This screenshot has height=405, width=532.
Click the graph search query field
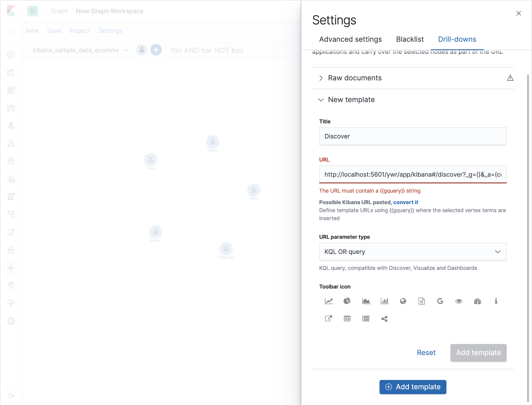pos(233,50)
